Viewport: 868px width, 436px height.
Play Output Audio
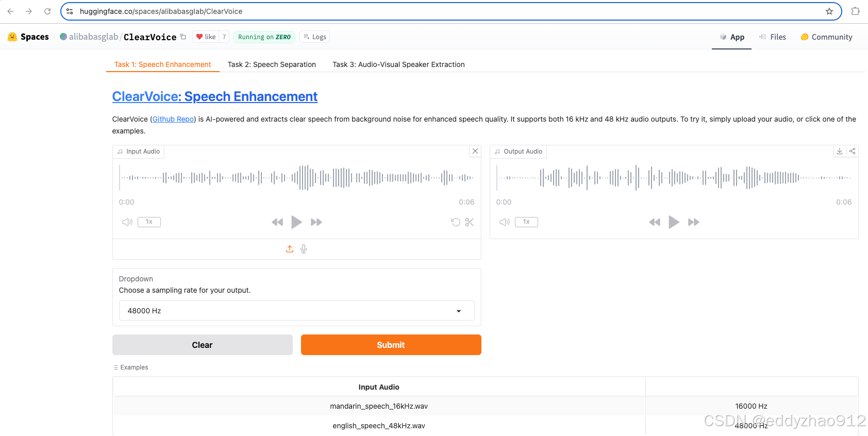coord(674,222)
